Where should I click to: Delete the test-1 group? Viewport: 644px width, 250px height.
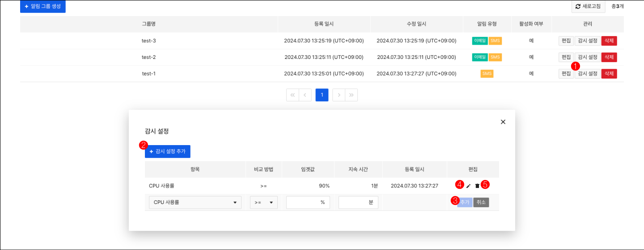pos(609,74)
